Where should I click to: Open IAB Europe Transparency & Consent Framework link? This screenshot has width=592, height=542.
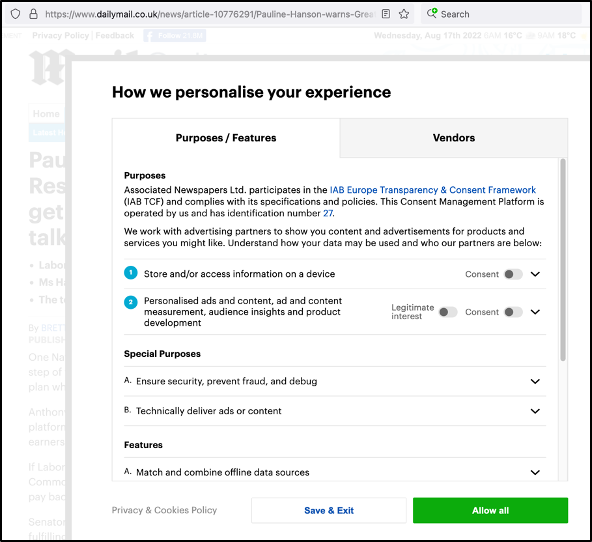pos(433,190)
